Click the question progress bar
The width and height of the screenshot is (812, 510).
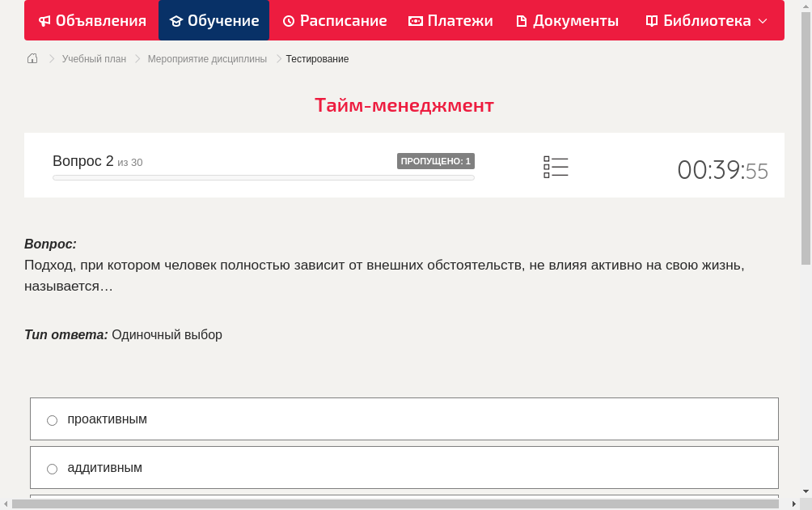tap(262, 177)
